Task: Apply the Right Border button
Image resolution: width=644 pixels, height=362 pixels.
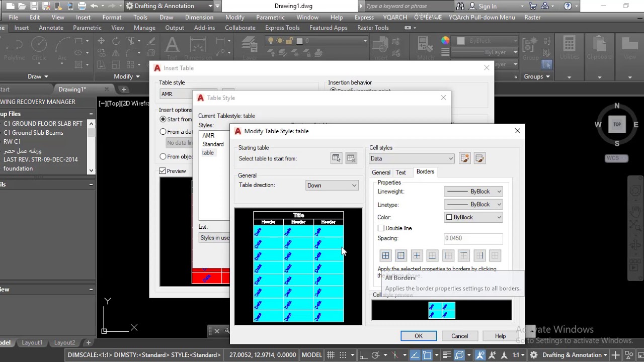Action: 479,255
